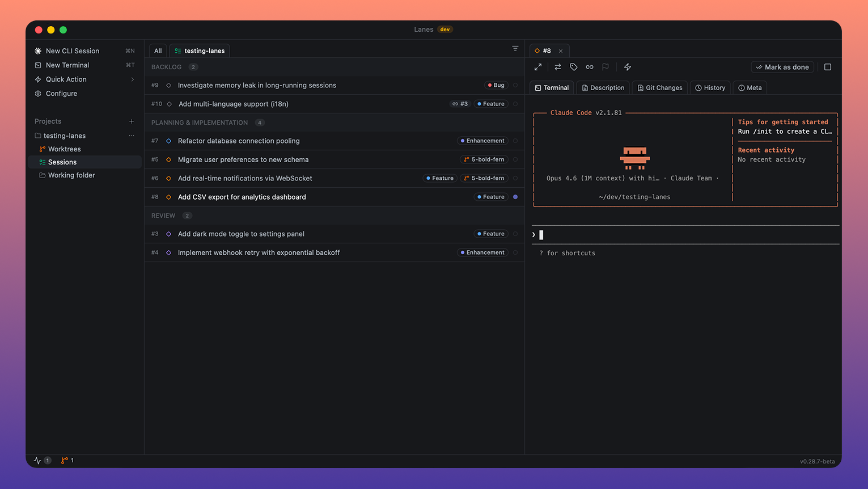This screenshot has width=868, height=489.
Task: Toggle the status circle on session #4
Action: click(x=515, y=252)
